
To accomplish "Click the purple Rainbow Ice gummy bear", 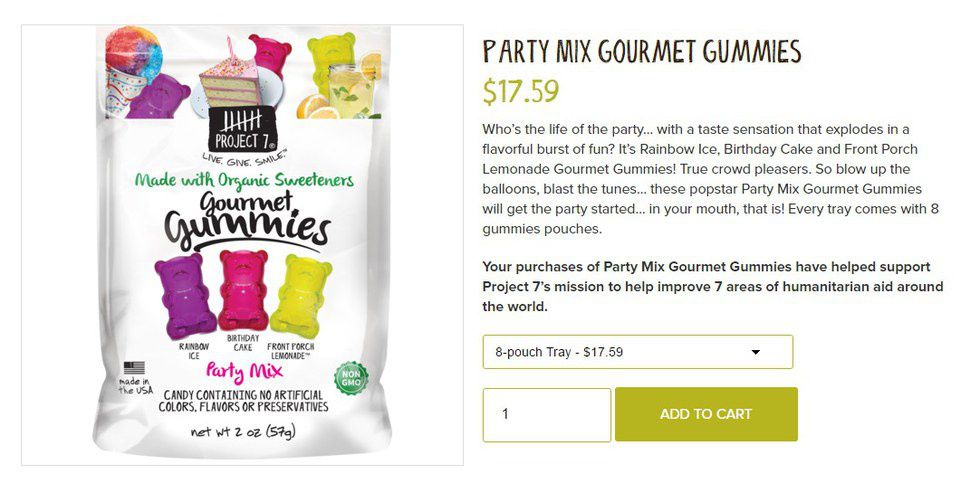I will pos(184,295).
